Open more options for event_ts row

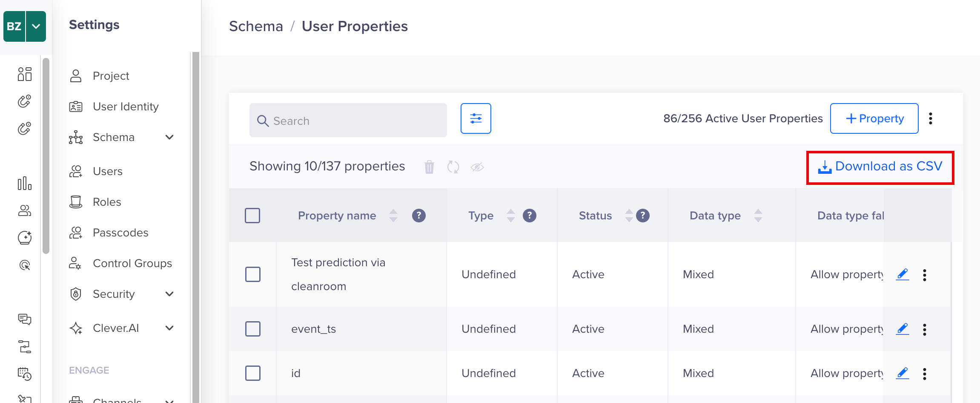tap(925, 329)
